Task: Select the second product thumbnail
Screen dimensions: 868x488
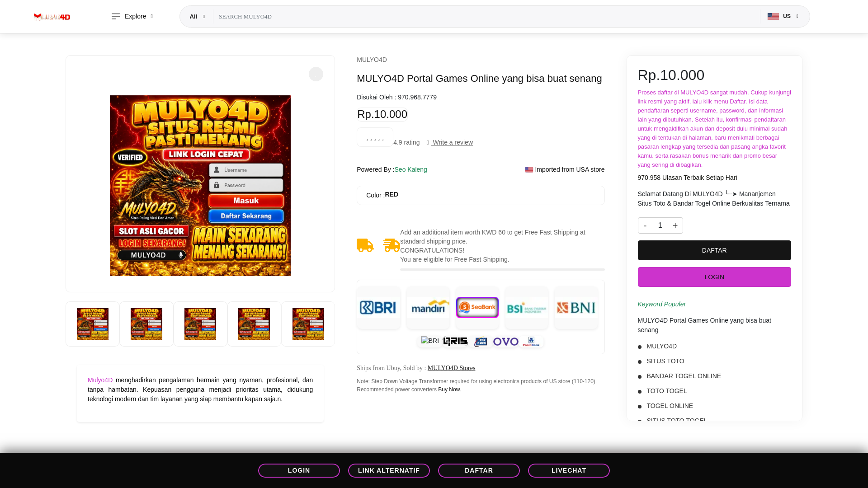Action: click(x=146, y=324)
